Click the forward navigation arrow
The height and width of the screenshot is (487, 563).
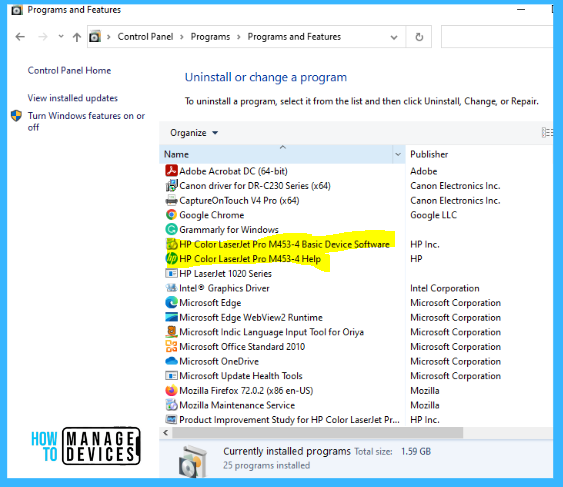(x=43, y=37)
